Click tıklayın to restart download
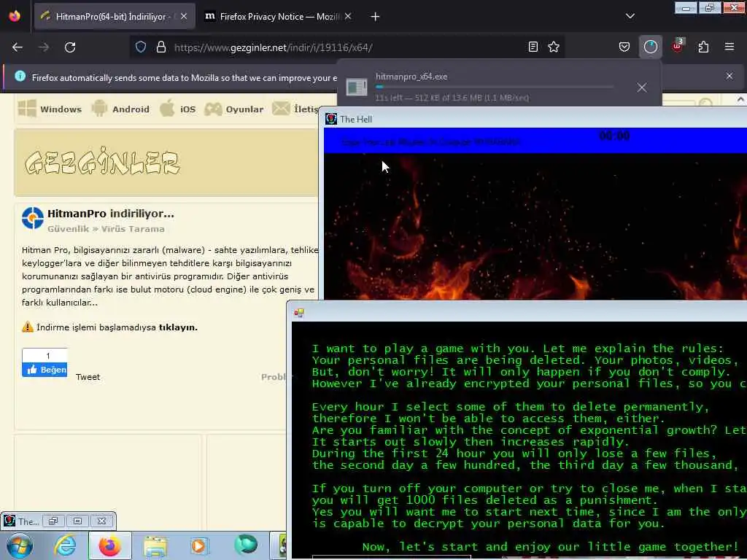The width and height of the screenshot is (747, 560). click(178, 327)
